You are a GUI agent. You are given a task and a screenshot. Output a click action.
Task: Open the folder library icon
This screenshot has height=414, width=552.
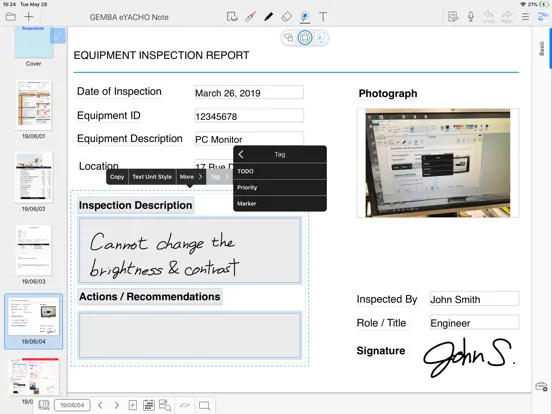[x=11, y=17]
